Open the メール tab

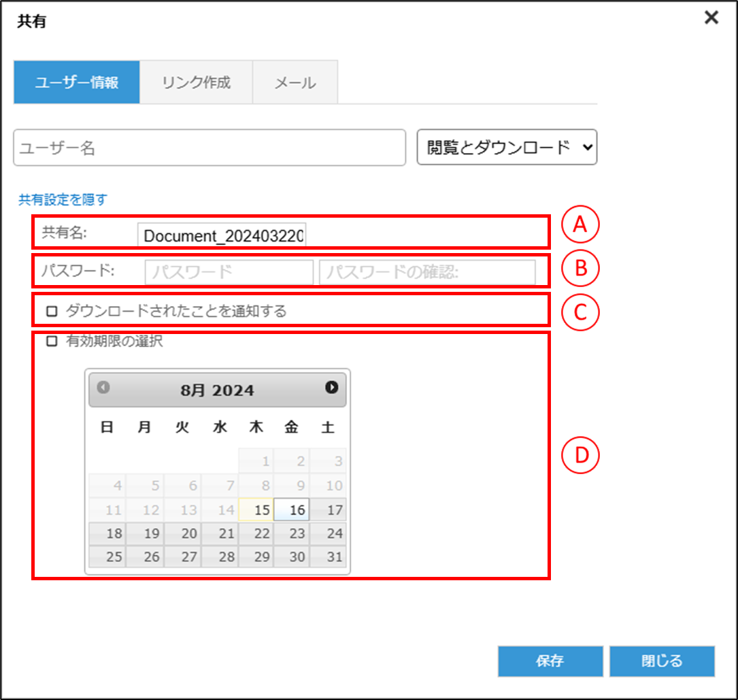click(x=295, y=82)
